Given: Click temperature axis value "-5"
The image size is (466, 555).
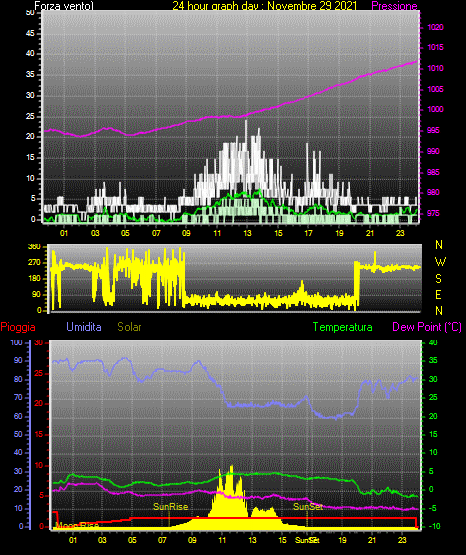Looking at the screenshot, I should point(433,508).
